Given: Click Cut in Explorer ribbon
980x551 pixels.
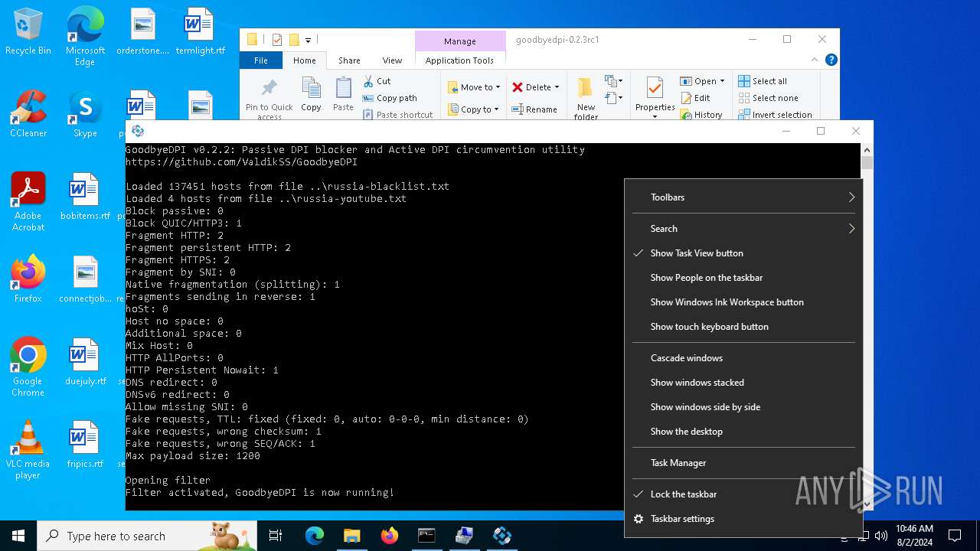Looking at the screenshot, I should point(377,81).
